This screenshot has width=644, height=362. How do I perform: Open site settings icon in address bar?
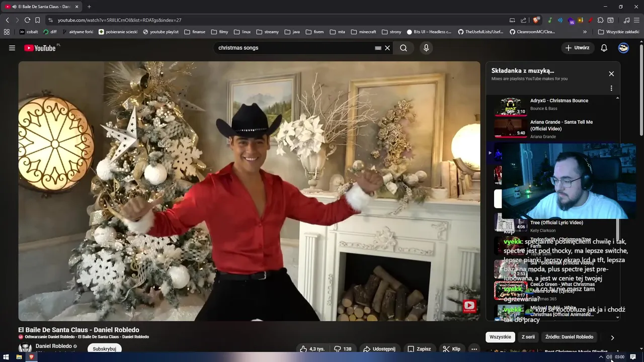[50, 20]
